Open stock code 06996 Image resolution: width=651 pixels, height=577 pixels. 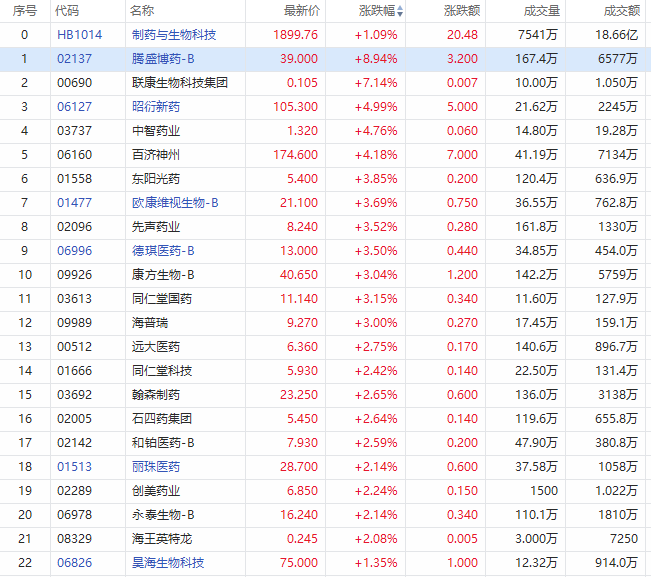tap(74, 251)
